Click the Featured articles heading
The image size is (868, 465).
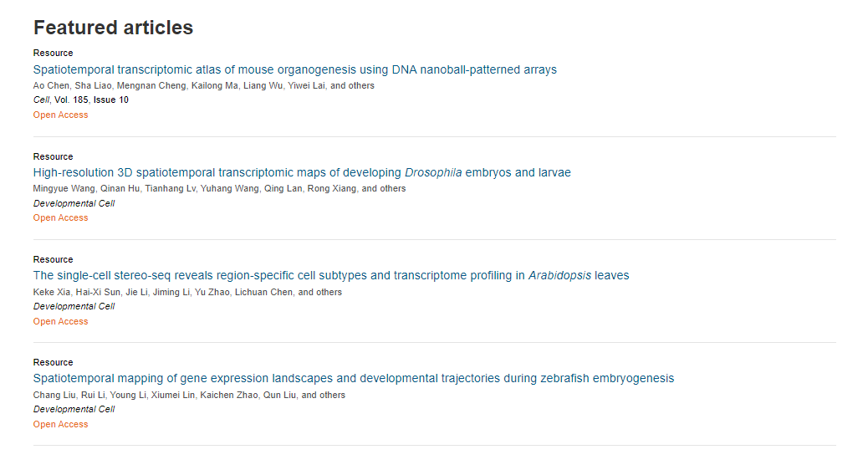[113, 28]
